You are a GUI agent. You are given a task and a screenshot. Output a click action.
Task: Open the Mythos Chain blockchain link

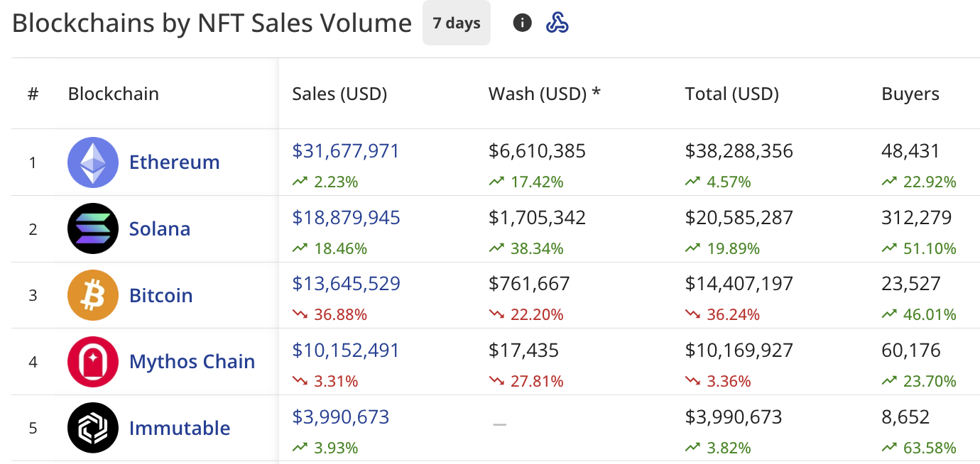(x=192, y=362)
